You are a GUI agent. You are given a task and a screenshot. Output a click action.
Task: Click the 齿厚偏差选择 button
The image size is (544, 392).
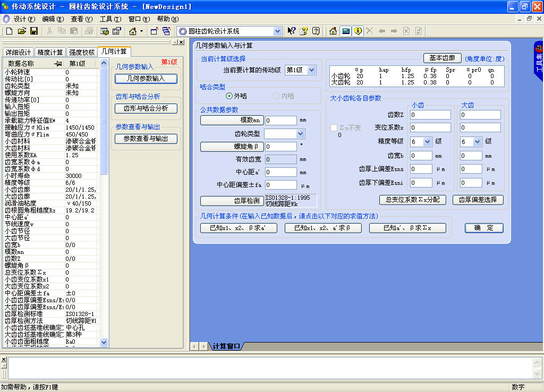pos(478,200)
